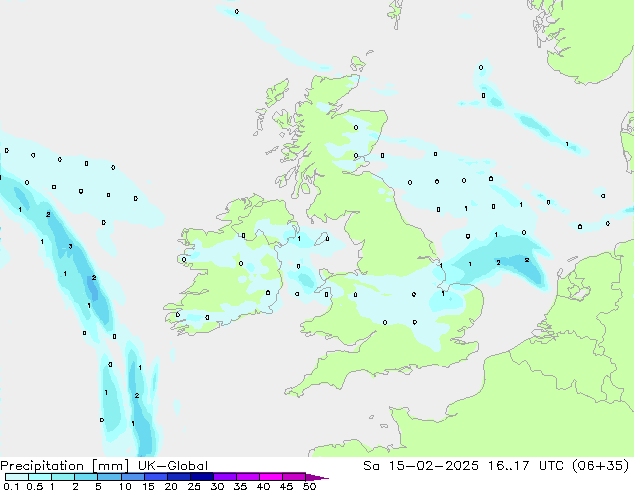This screenshot has width=634, height=490.
Task: Select the 40–45 mm magenta legend swatch
Action: click(271, 477)
